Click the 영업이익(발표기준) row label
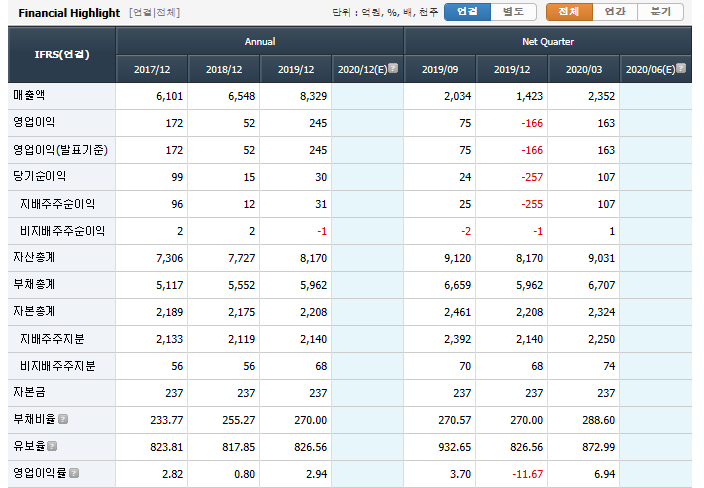Image resolution: width=704 pixels, height=488 pixels. coord(60,149)
